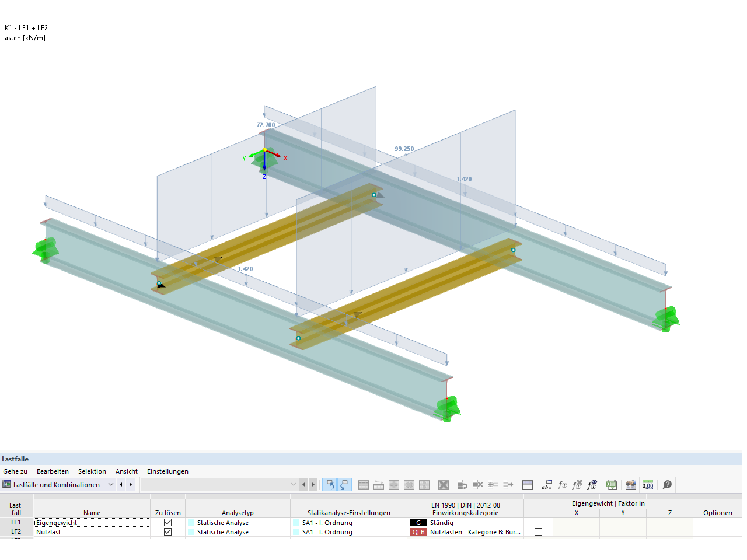The image size is (747, 560).
Task: Open the Selektion menu
Action: 92,471
